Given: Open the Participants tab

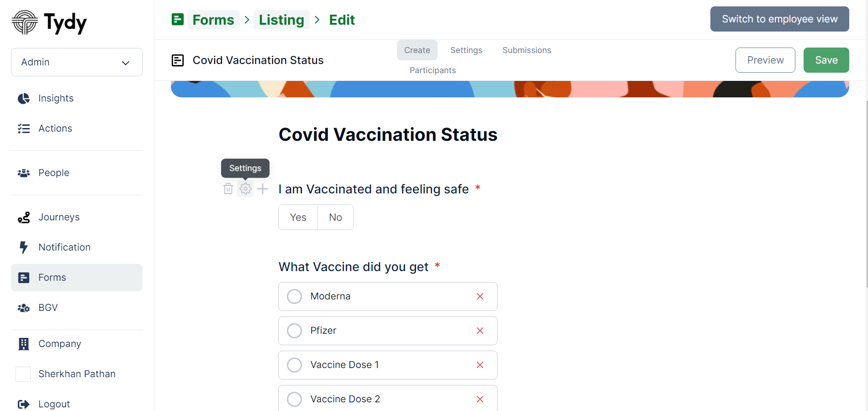Looking at the screenshot, I should (x=433, y=70).
